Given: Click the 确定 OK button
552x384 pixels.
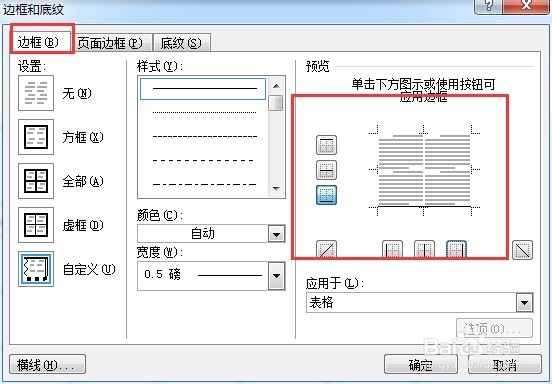Looking at the screenshot, I should pos(421,365).
